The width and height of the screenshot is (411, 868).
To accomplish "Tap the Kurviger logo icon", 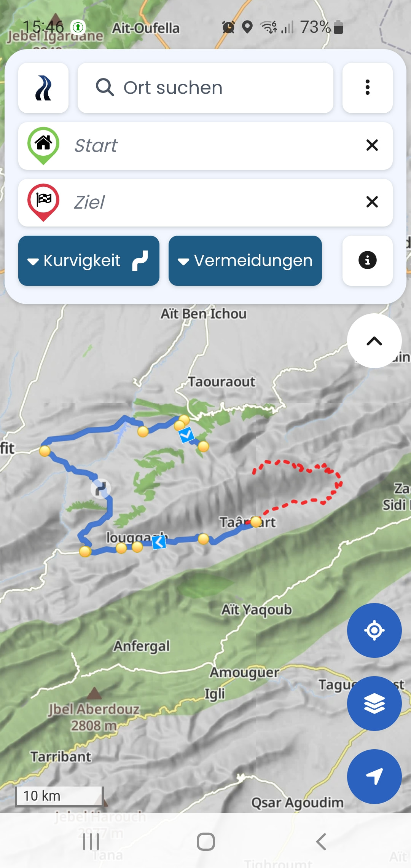I will (x=43, y=88).
